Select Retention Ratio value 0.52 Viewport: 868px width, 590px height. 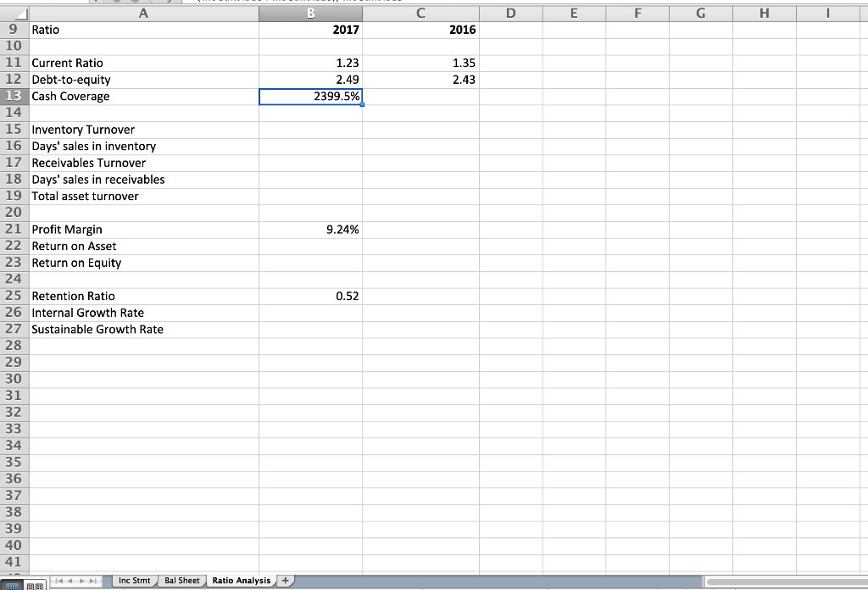click(310, 296)
